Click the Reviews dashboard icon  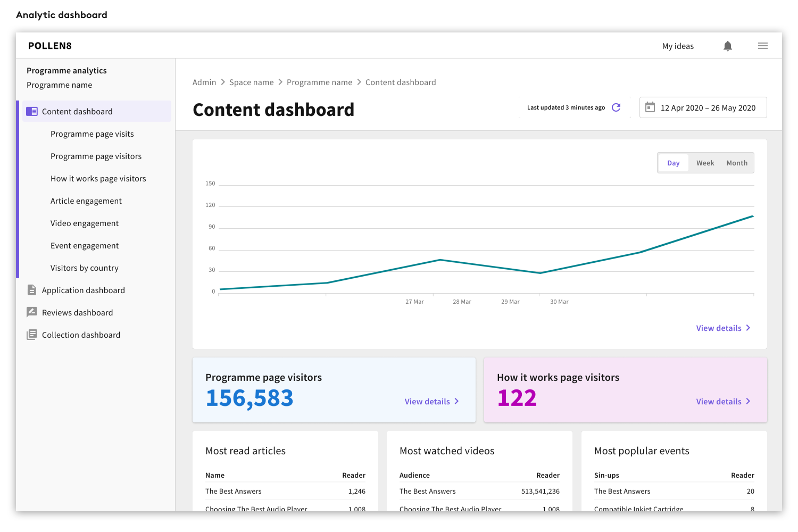pos(32,312)
